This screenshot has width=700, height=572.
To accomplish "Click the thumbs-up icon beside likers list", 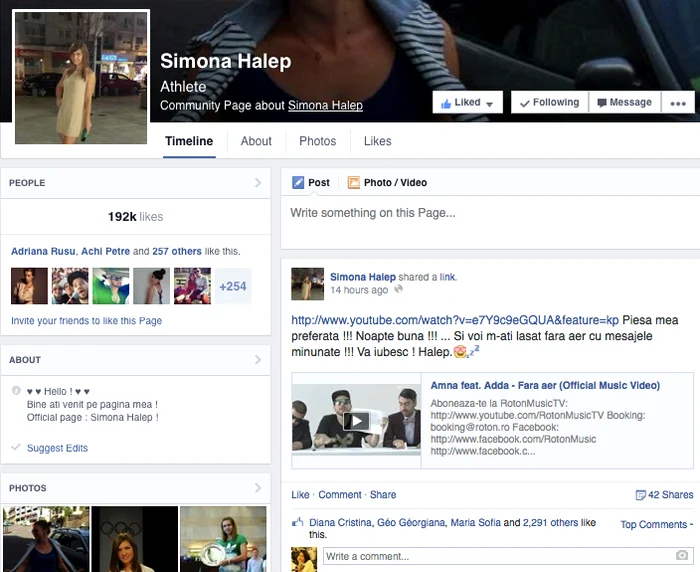I will [x=298, y=522].
